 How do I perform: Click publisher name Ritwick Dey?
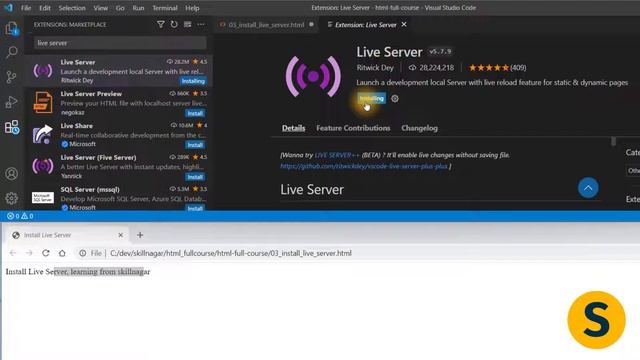375,68
